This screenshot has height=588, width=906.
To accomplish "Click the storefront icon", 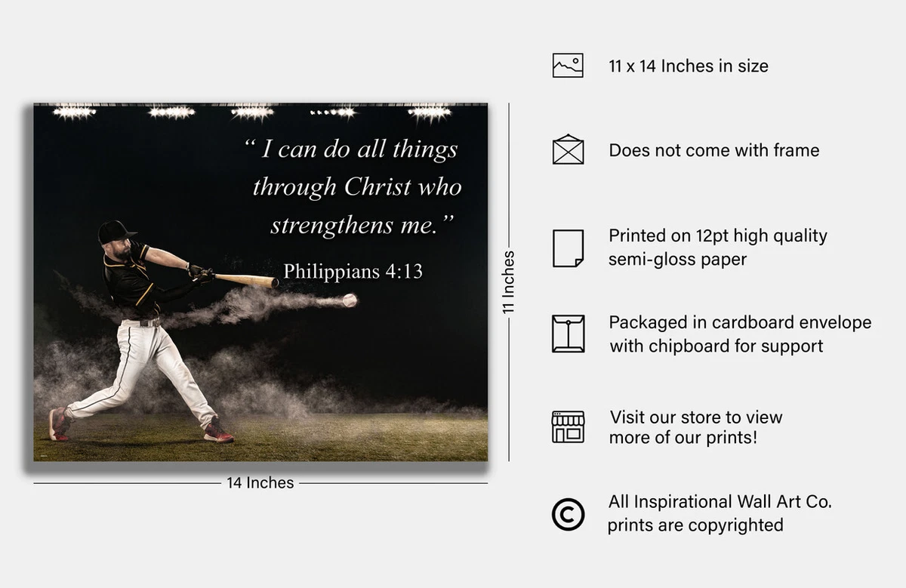I will coord(568,426).
